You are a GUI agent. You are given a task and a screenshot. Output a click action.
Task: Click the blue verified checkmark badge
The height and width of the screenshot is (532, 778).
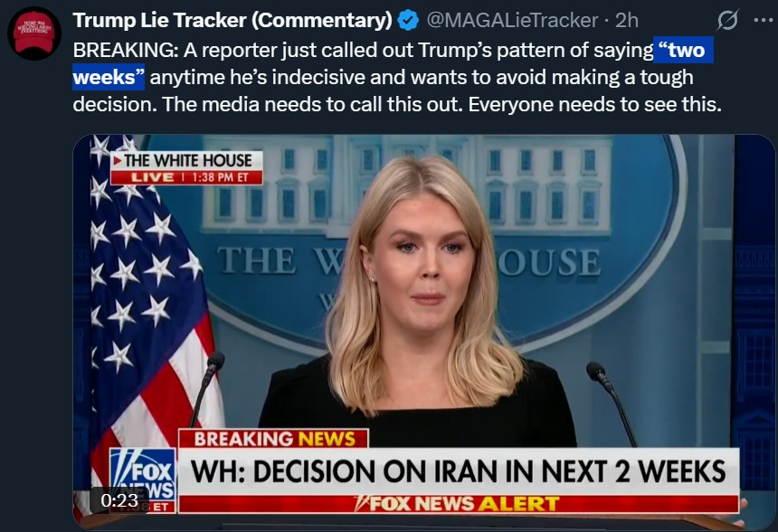point(409,20)
